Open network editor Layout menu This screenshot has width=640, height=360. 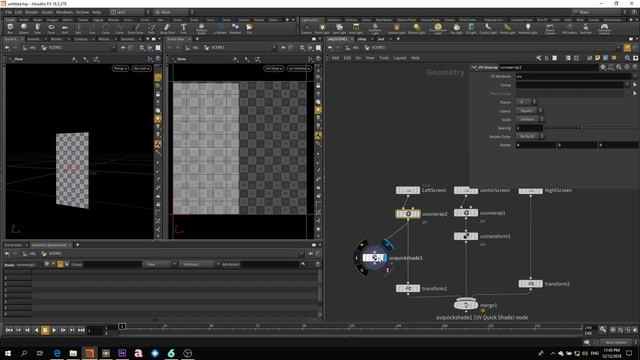400,58
